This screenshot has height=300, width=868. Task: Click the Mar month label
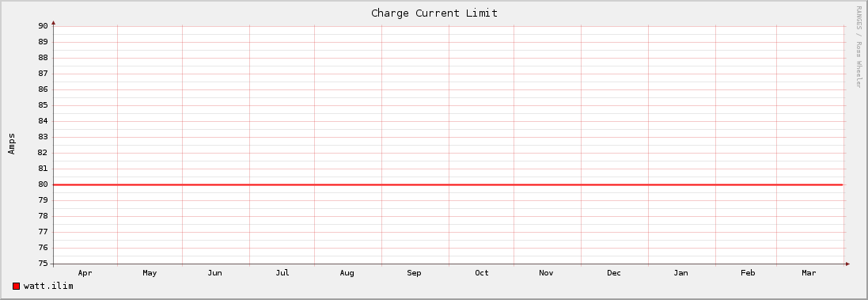tap(809, 273)
